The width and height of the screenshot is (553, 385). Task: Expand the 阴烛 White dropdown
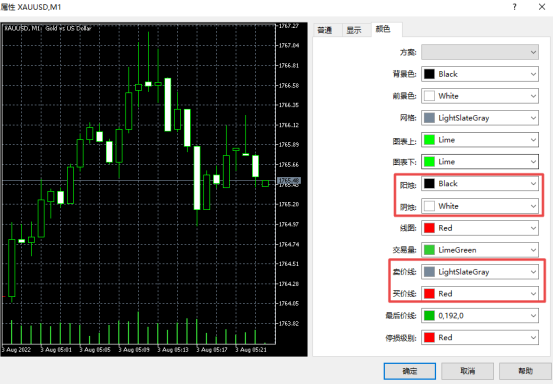click(x=480, y=206)
